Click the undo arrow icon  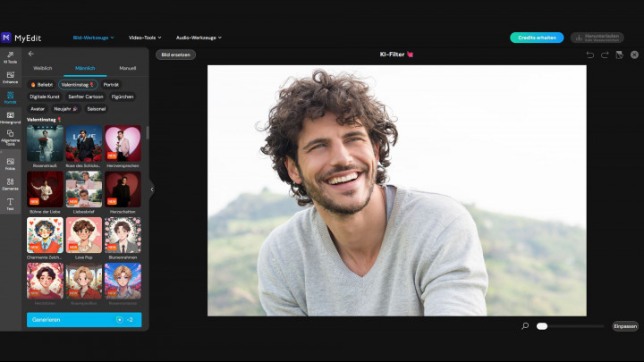point(589,55)
